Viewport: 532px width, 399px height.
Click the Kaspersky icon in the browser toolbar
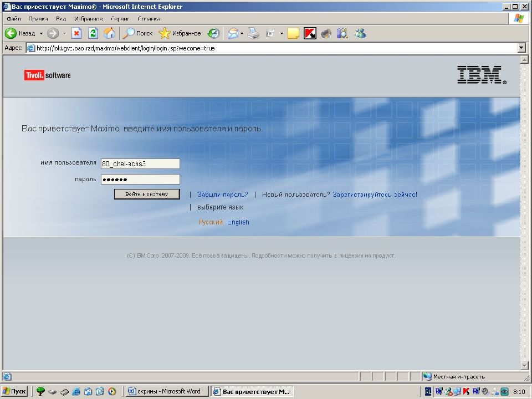pos(310,33)
